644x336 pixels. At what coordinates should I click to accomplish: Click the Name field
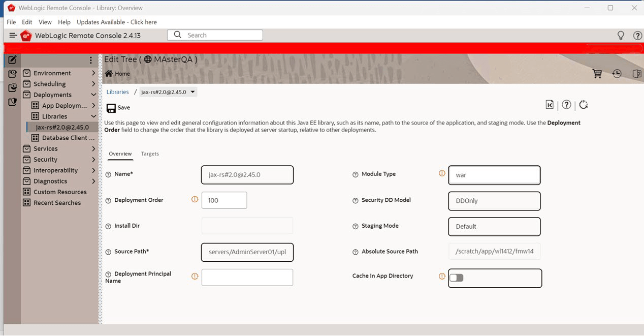247,175
